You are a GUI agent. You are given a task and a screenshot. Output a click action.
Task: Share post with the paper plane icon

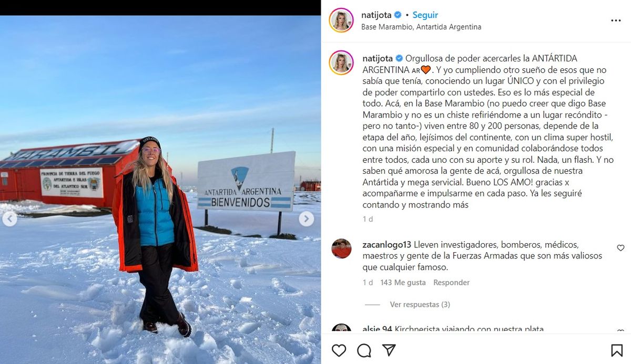(x=389, y=350)
